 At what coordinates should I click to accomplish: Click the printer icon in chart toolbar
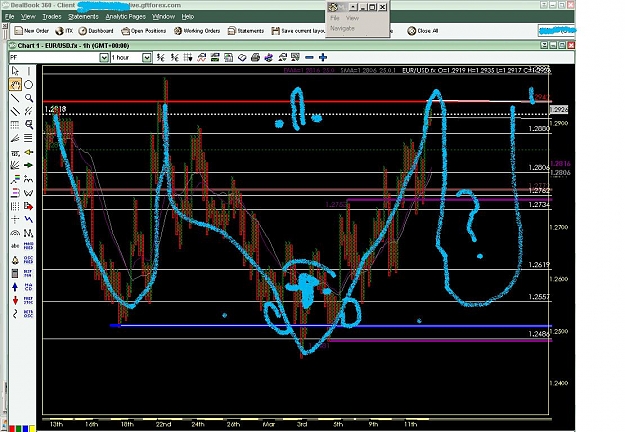256,57
